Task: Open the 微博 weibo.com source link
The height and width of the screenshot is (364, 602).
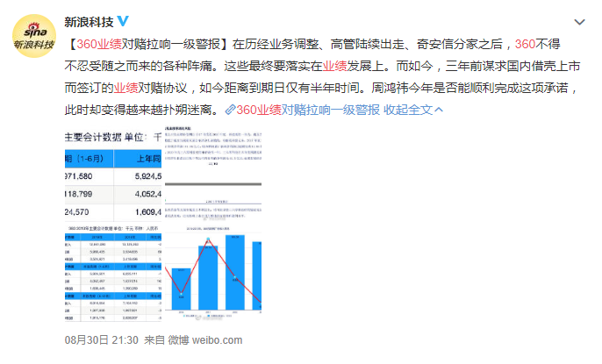Action: tap(205, 340)
